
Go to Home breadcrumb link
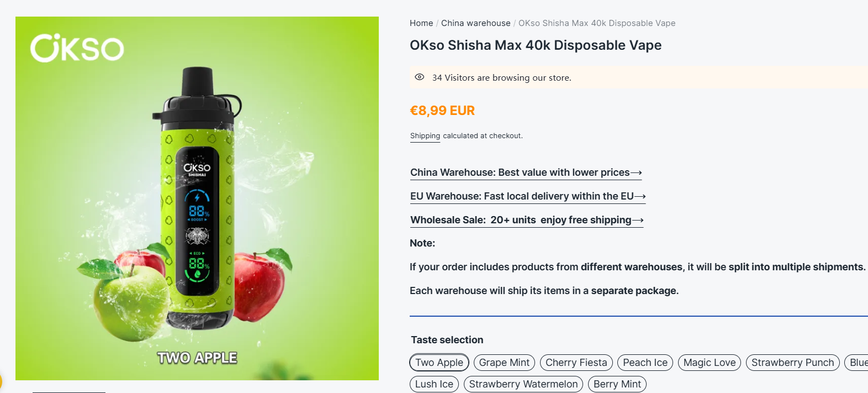pos(421,23)
